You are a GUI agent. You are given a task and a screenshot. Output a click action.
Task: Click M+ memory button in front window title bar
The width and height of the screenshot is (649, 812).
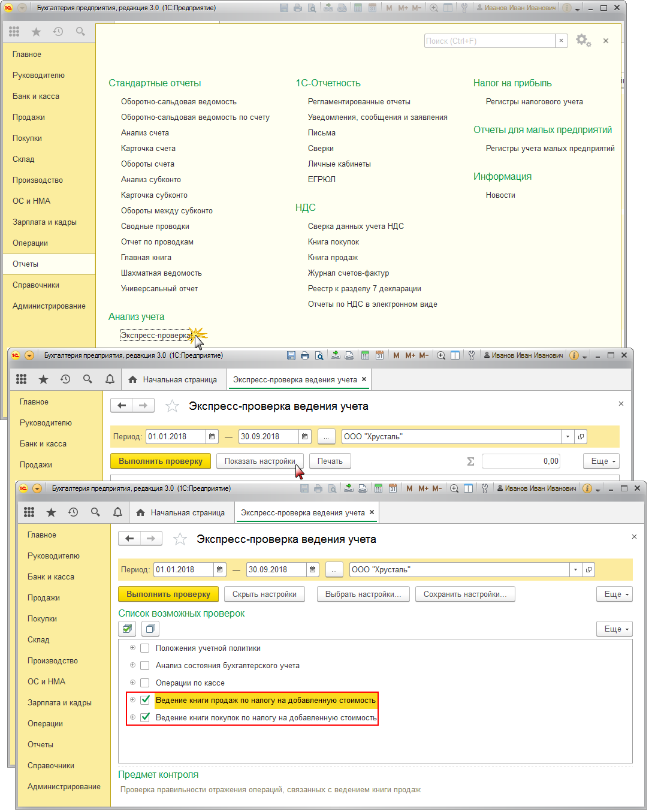pyautogui.click(x=423, y=488)
